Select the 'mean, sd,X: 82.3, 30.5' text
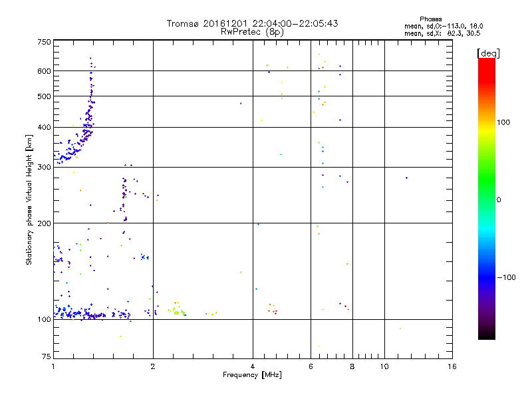The image size is (532, 399). (x=442, y=33)
